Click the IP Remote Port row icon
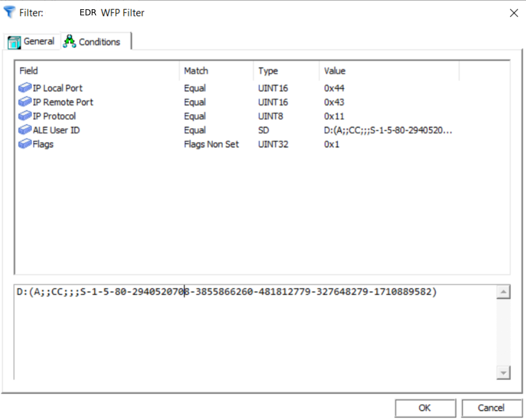This screenshot has height=420, width=526. (x=25, y=102)
